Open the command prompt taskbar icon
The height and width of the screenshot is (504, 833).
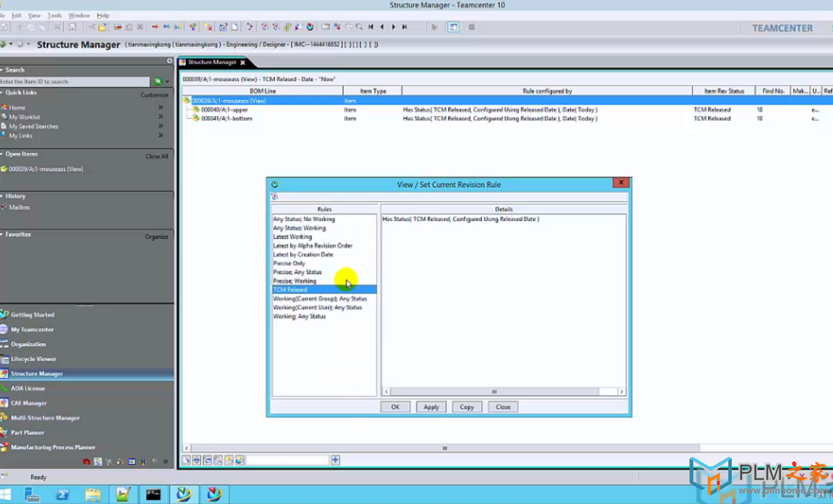(153, 494)
